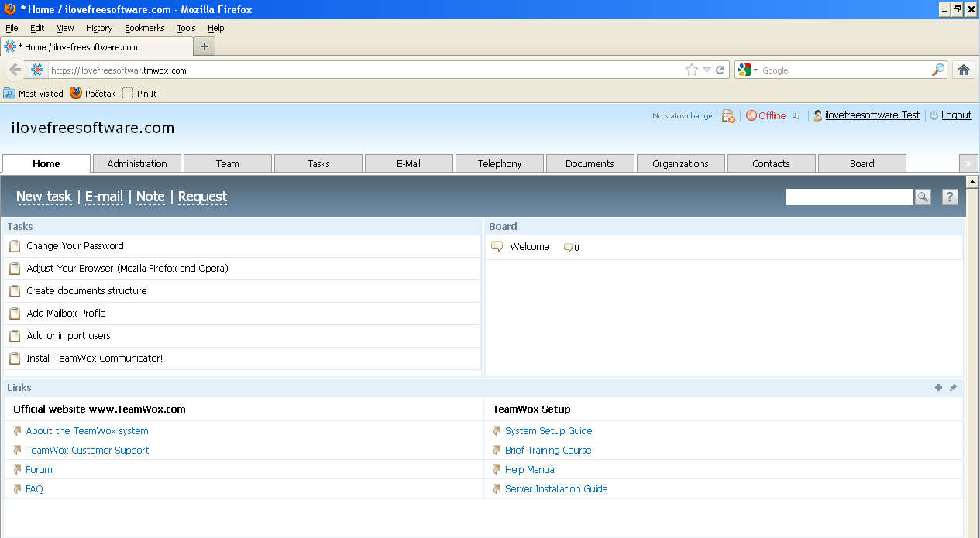Image resolution: width=980 pixels, height=538 pixels.
Task: Click the TeamWox search input field
Action: 849,197
